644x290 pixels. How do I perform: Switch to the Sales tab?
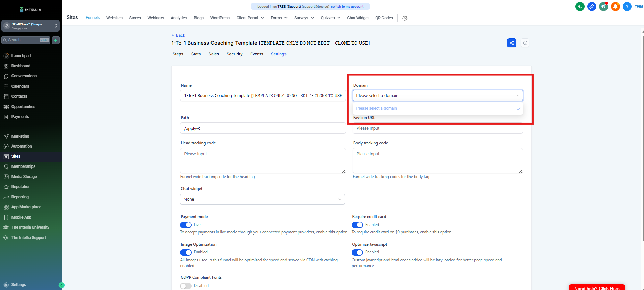tap(214, 54)
